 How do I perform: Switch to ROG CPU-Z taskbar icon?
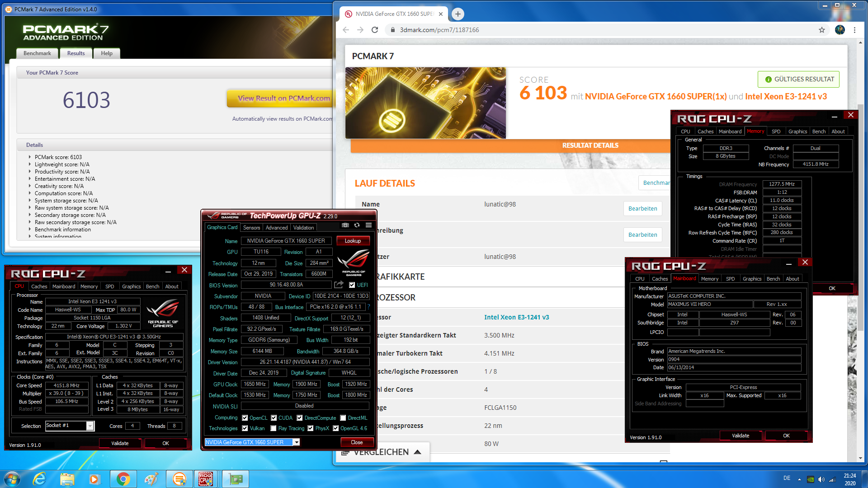(206, 479)
